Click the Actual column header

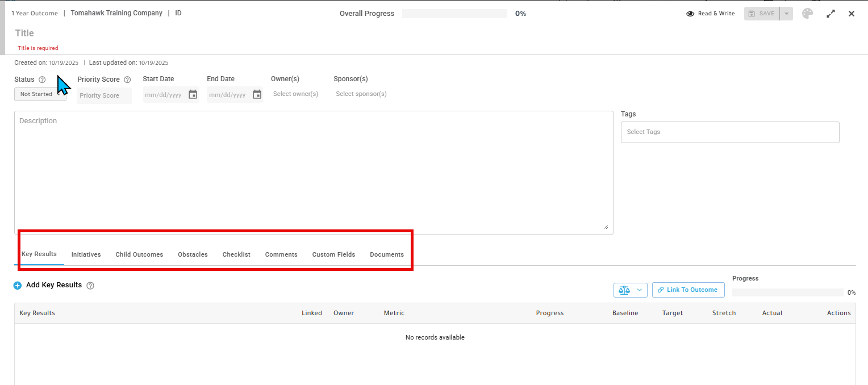pos(772,313)
